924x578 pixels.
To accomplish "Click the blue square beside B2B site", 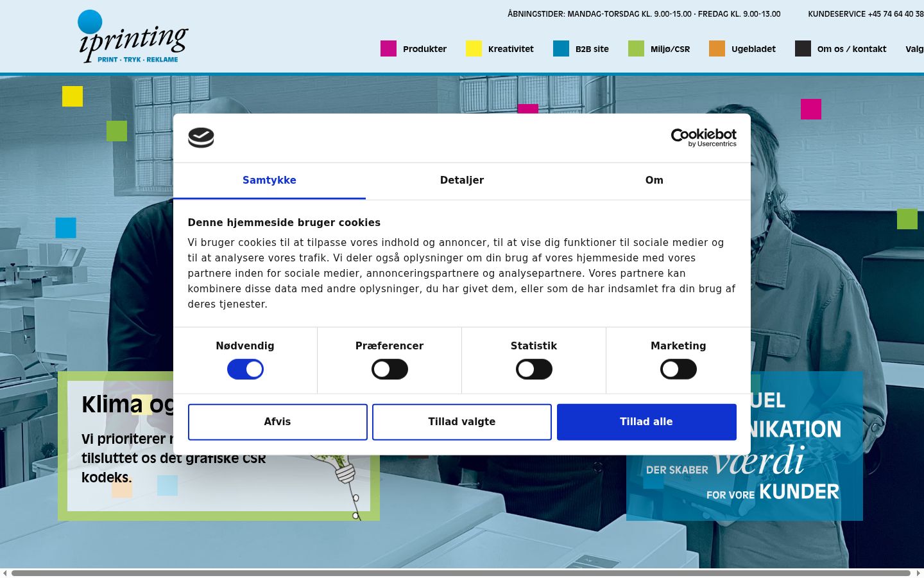I will [561, 49].
